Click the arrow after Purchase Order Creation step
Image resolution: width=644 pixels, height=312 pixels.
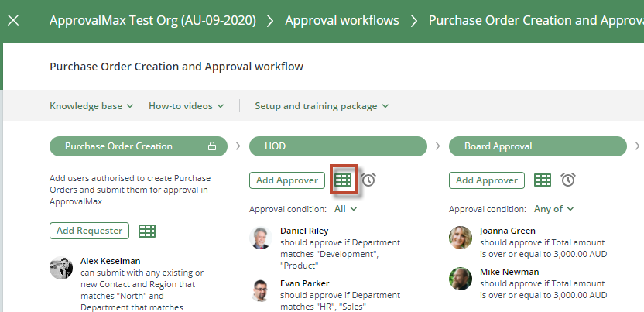click(x=238, y=146)
